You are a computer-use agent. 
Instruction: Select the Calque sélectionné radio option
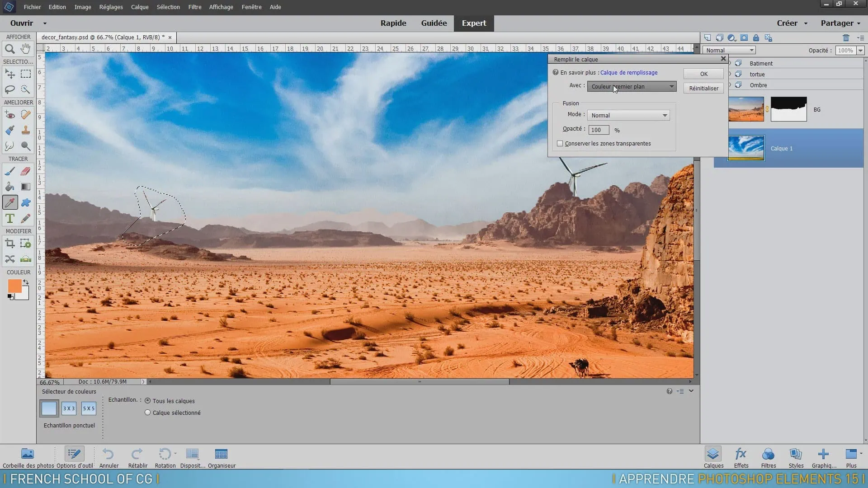[148, 413]
